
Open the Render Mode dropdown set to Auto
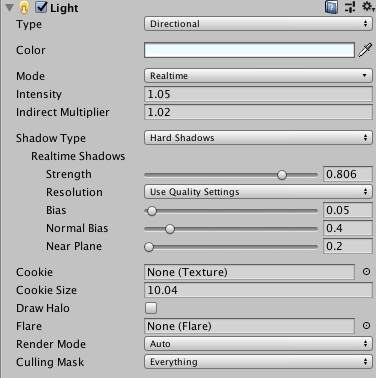(258, 344)
